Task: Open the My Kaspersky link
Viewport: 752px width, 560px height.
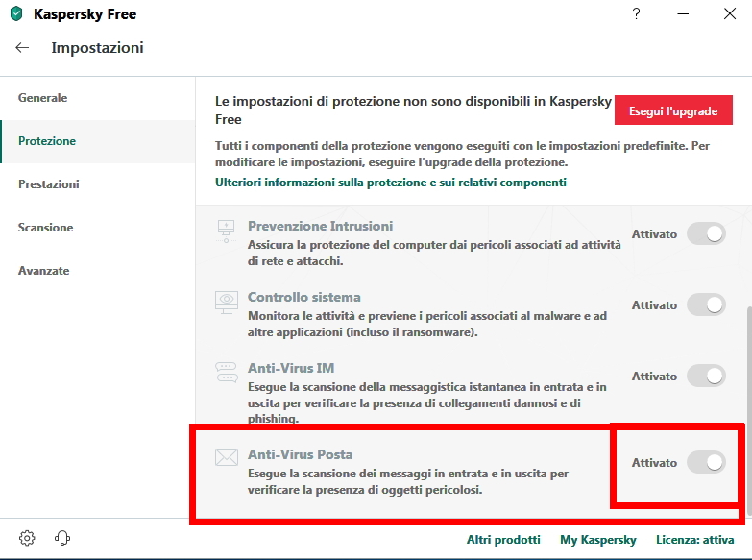Action: tap(598, 540)
